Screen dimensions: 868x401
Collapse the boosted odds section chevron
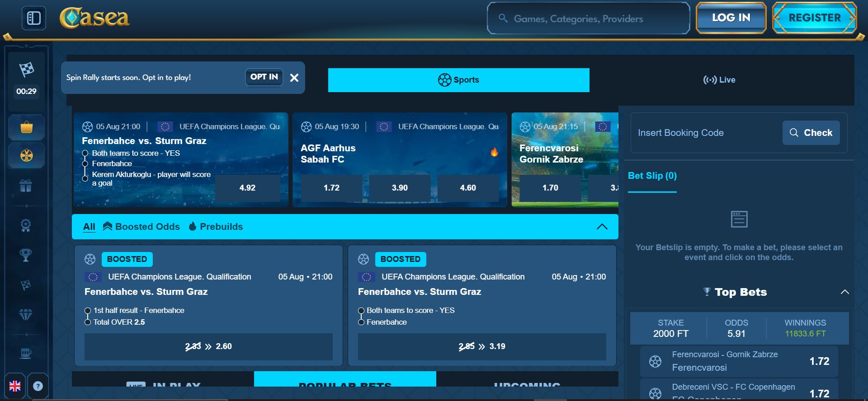click(602, 227)
